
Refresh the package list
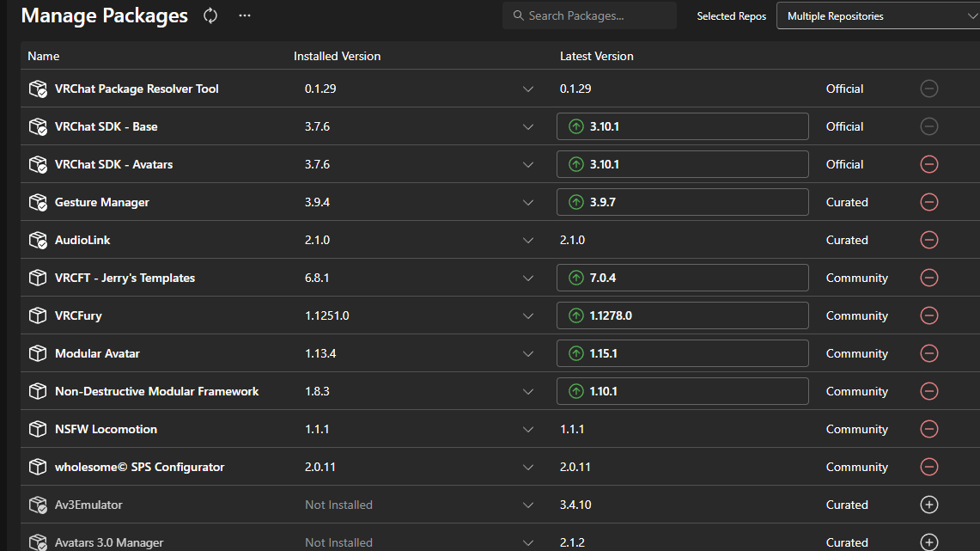point(210,15)
